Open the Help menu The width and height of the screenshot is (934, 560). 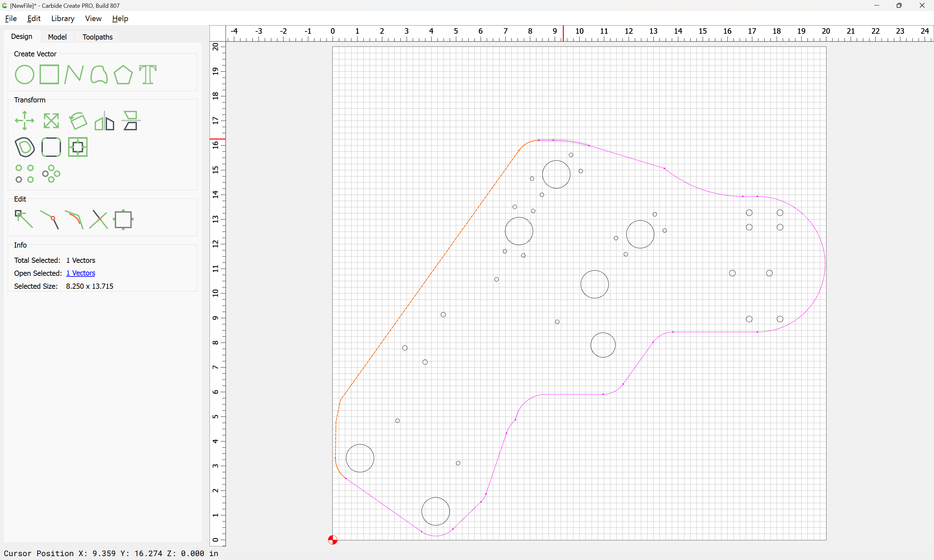[x=120, y=18]
